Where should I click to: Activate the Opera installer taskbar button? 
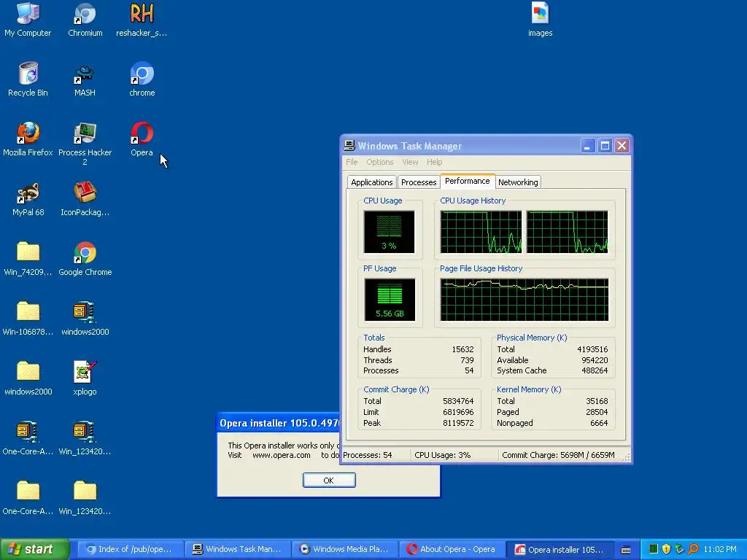click(x=559, y=550)
